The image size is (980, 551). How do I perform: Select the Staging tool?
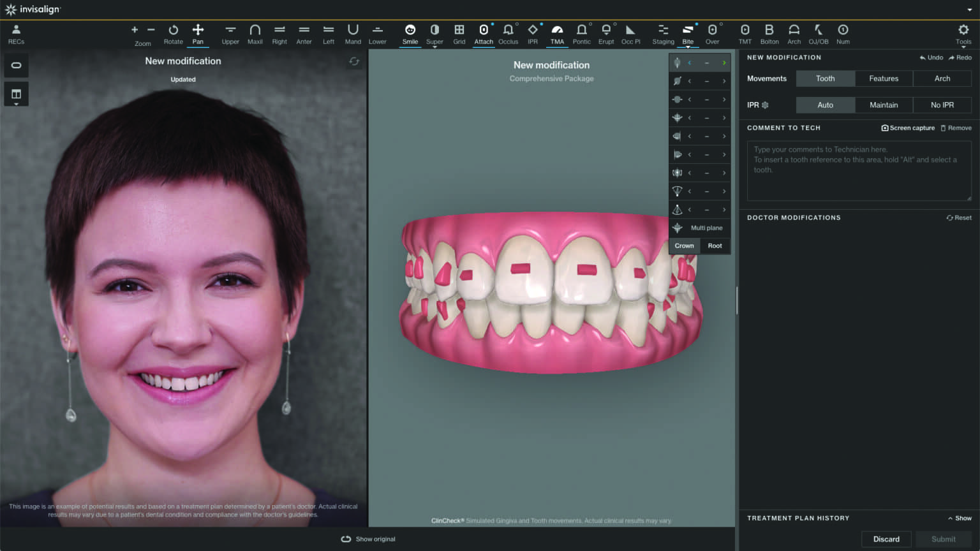pyautogui.click(x=663, y=33)
